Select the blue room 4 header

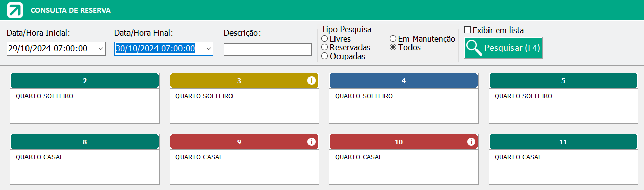point(404,80)
